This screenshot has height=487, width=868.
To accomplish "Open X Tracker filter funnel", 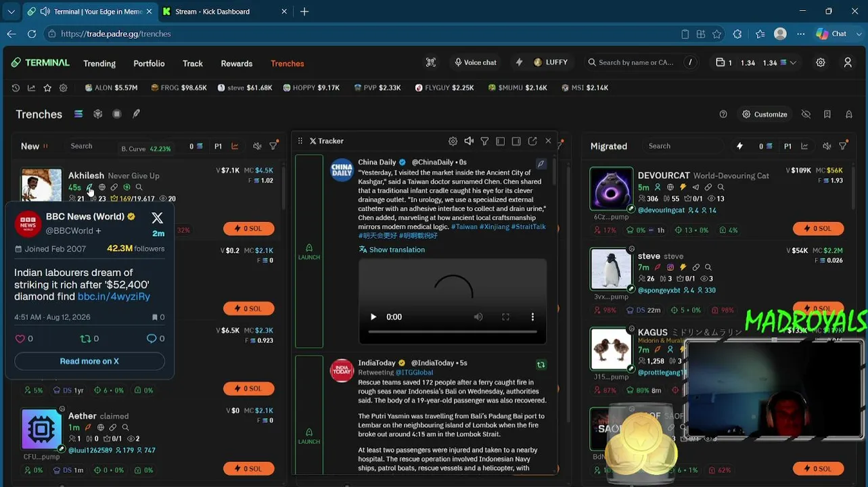I will tap(484, 141).
